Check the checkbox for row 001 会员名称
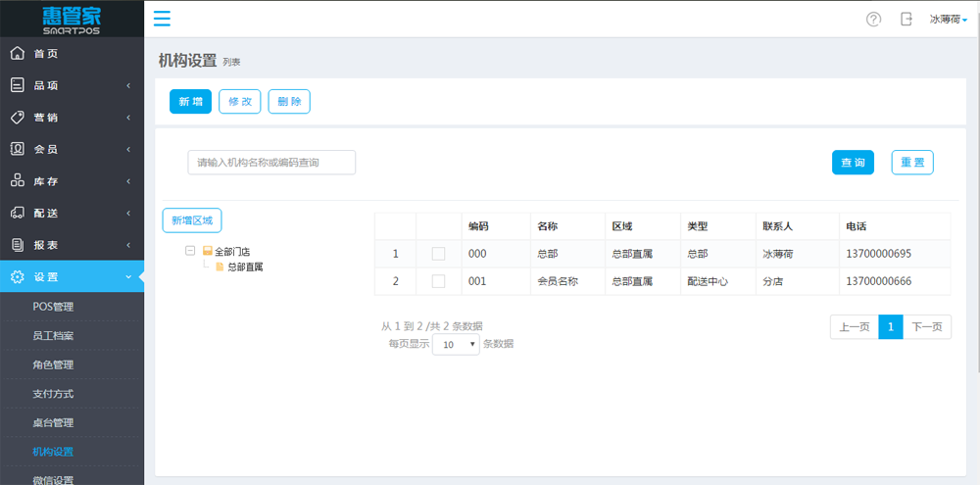The height and width of the screenshot is (485, 980). tap(439, 281)
